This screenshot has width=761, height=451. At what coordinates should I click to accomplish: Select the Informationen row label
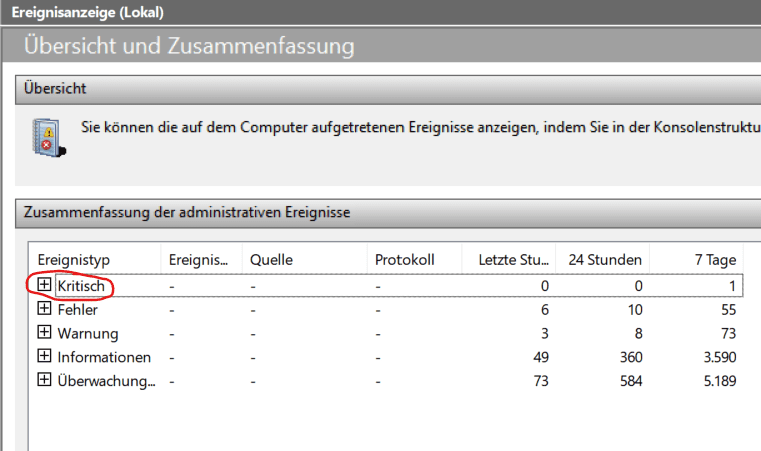pyautogui.click(x=104, y=357)
